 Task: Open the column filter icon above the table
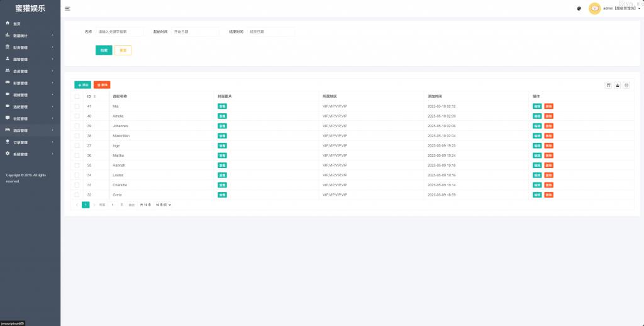tap(608, 85)
